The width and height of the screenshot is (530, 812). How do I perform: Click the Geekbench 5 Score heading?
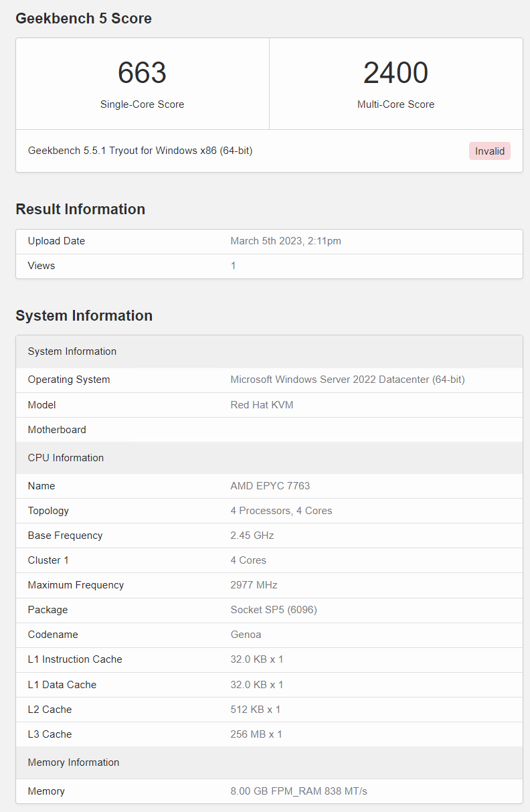pyautogui.click(x=84, y=19)
